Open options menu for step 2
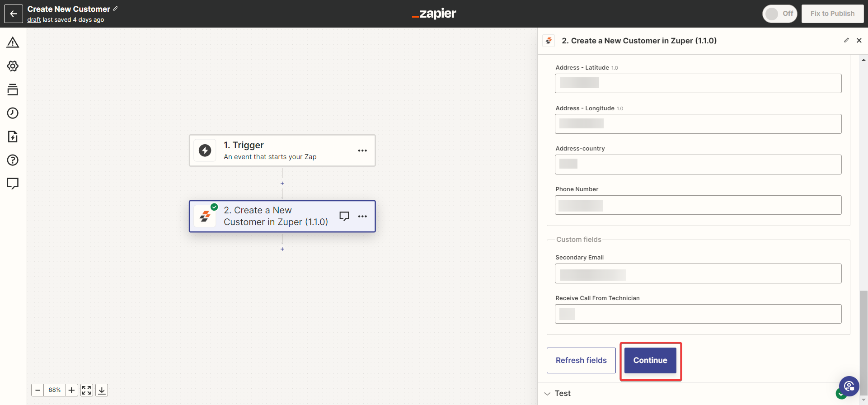The image size is (868, 405). coord(362,217)
